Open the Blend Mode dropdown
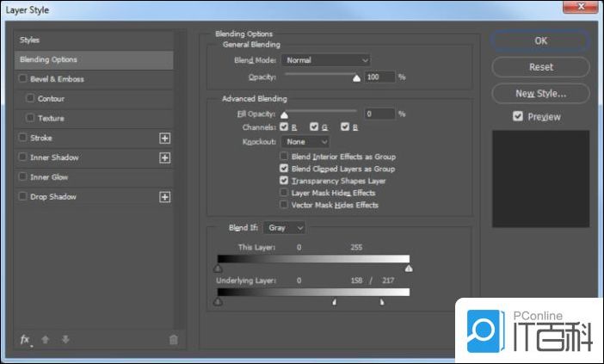 [x=326, y=60]
